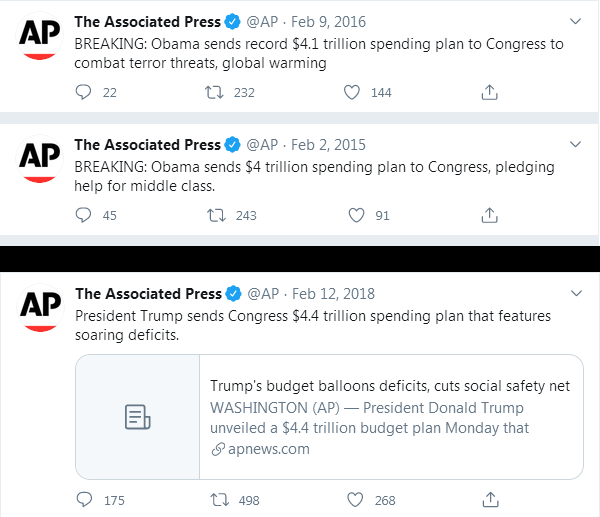Like the Feb 2, 2015 tweet

point(356,215)
